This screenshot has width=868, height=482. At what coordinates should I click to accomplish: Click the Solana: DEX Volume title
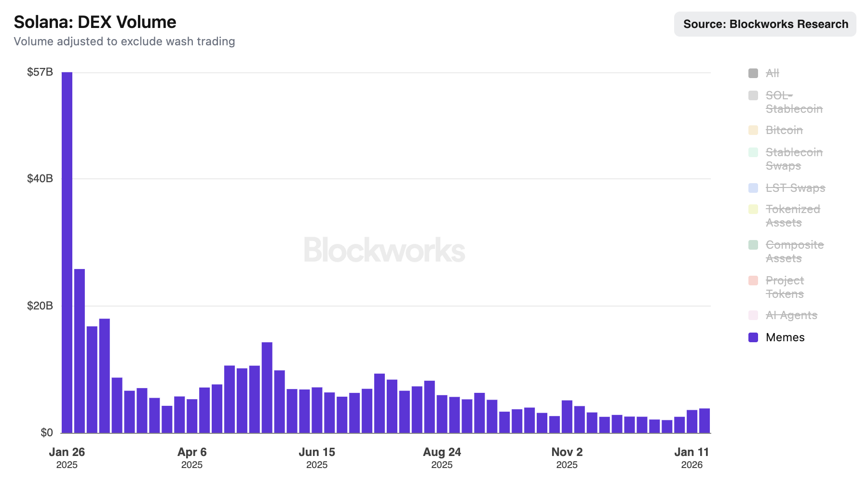coord(95,22)
